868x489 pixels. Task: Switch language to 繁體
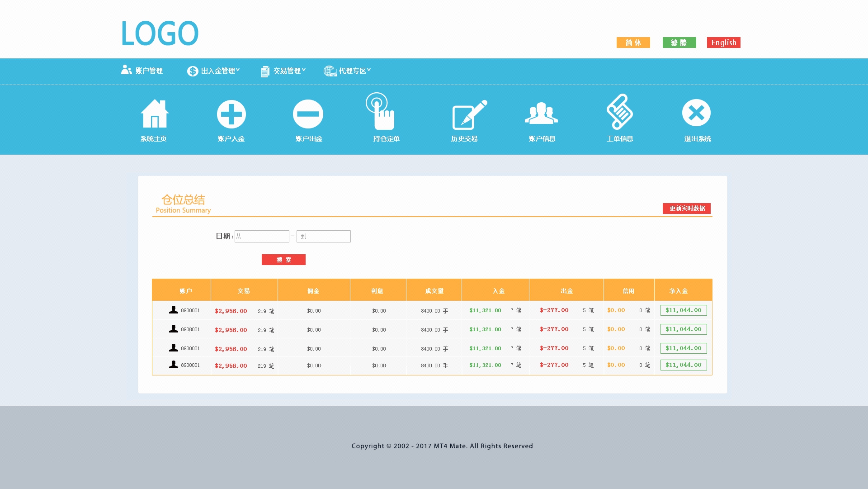679,43
